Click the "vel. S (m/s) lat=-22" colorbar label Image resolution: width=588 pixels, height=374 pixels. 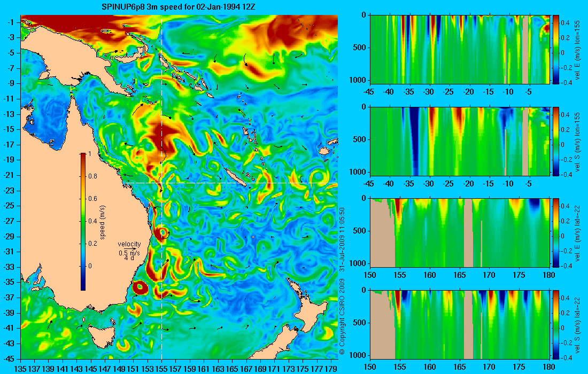coord(577,324)
